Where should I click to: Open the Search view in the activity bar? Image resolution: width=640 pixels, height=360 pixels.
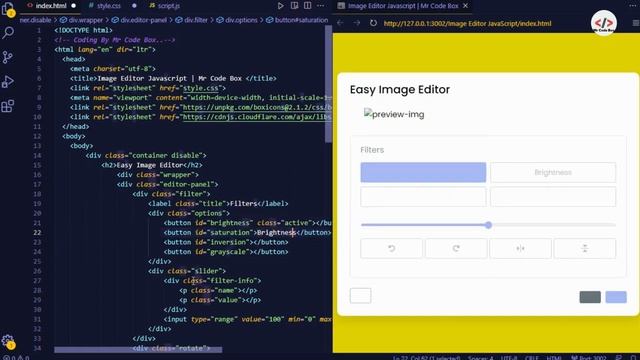click(8, 33)
